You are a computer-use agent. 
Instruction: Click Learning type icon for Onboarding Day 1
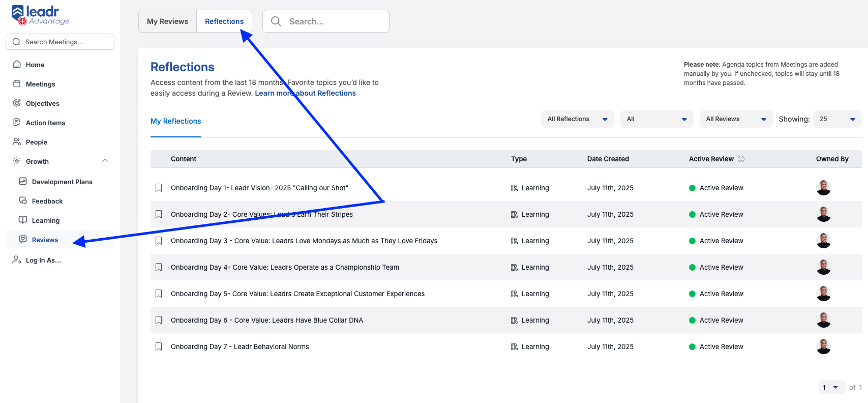pyautogui.click(x=514, y=188)
